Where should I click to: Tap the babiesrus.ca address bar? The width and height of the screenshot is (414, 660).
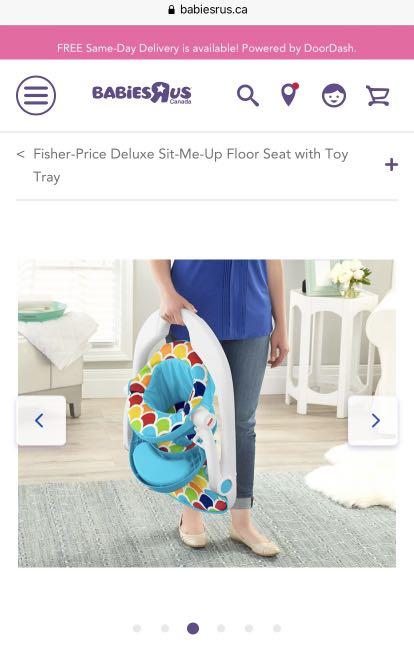[207, 10]
